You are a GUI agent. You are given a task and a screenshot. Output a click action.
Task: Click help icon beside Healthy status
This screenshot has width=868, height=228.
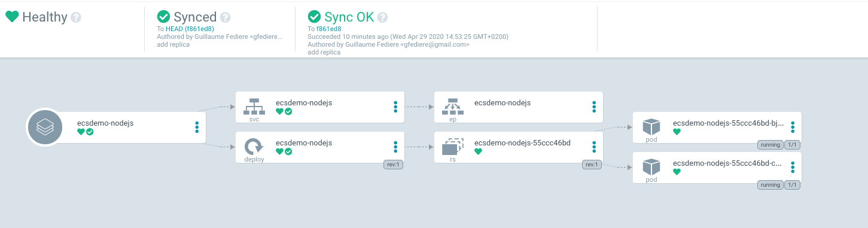pos(76,17)
